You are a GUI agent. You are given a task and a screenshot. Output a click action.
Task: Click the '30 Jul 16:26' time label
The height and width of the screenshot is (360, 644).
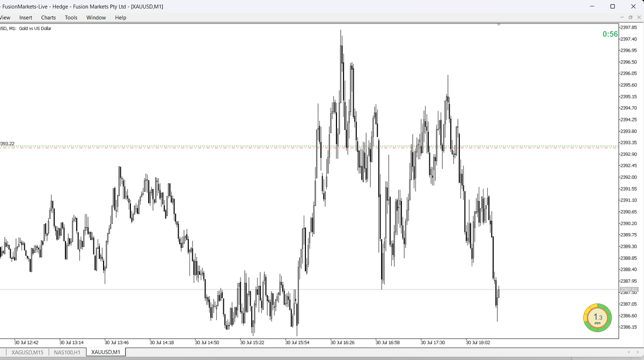coord(342,342)
